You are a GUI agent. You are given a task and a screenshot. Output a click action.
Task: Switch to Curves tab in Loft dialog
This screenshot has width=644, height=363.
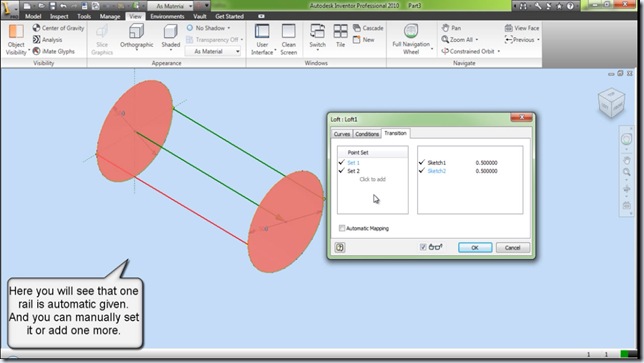pos(342,134)
